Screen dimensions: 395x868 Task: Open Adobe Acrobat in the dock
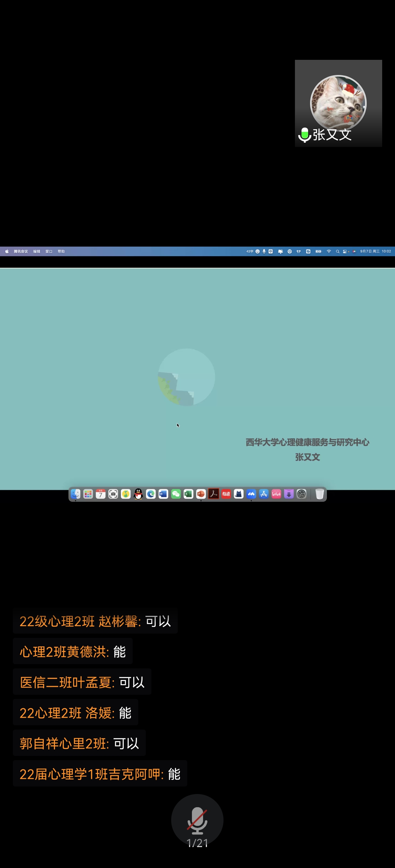point(214,494)
